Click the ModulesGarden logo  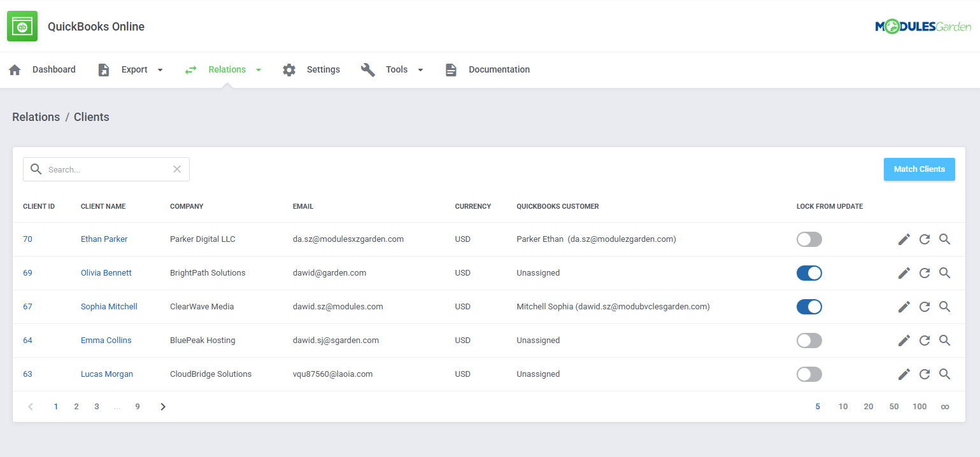coord(923,26)
